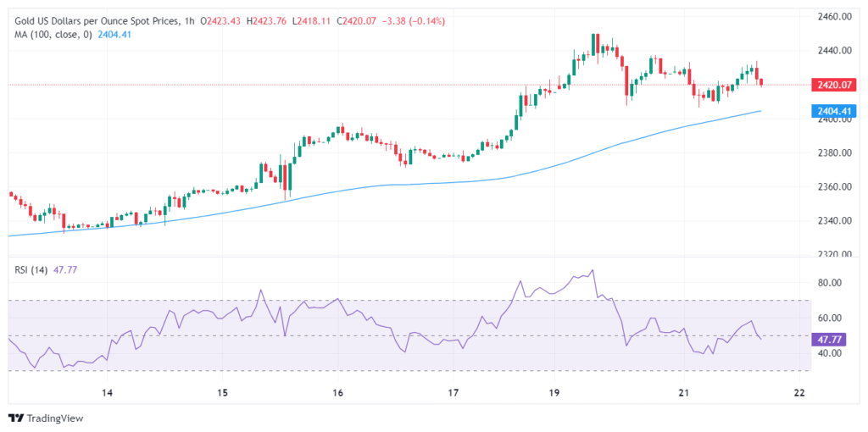Click the TradingView brand text
Image resolution: width=868 pixels, height=432 pixels.
pos(53,418)
